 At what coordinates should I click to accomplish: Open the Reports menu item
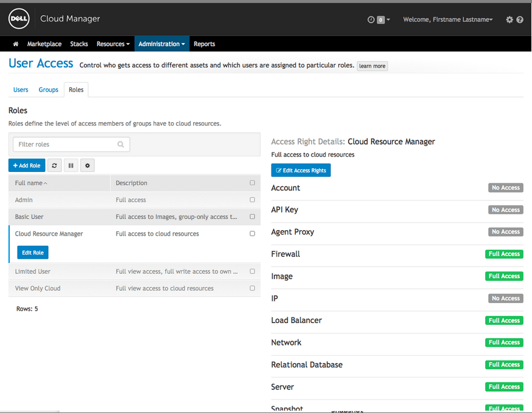(x=204, y=44)
